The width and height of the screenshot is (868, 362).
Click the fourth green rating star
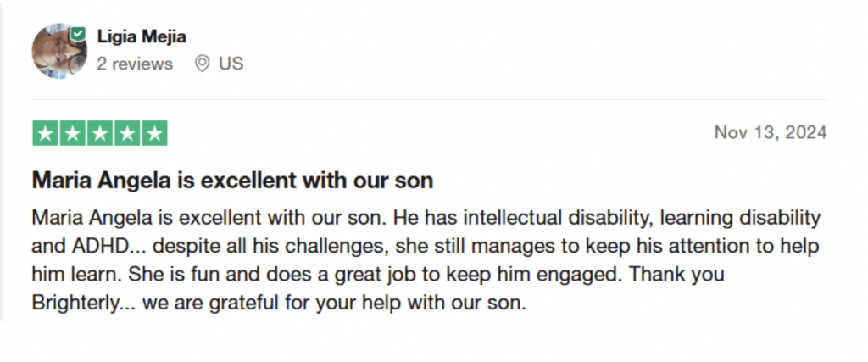point(126,133)
